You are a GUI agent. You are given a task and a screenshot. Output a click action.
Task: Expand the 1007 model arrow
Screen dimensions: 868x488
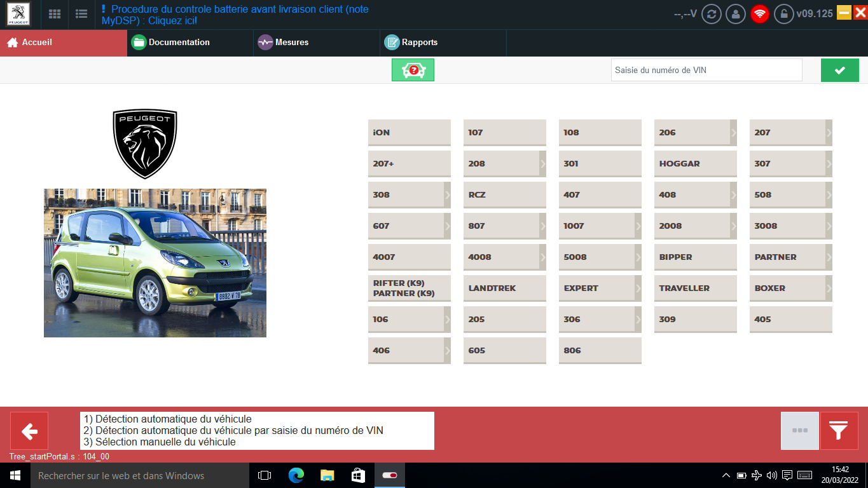[x=638, y=226]
